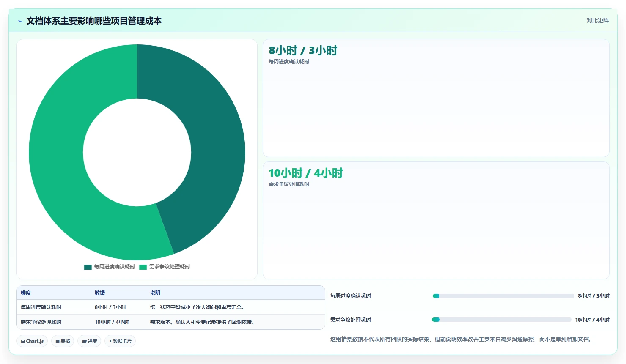Screen dimensions: 626x364
Task: Click the footnote starting 这组情景数据
Action: [x=461, y=339]
